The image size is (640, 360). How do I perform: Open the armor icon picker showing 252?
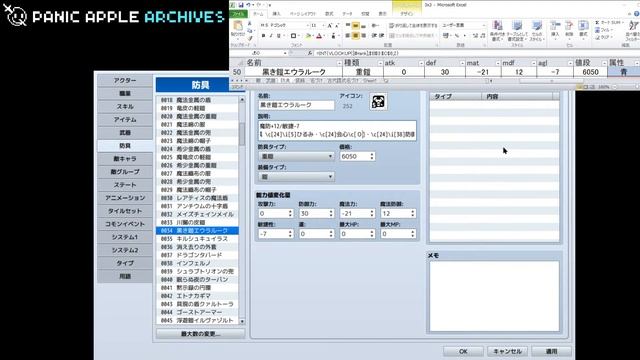click(x=378, y=102)
